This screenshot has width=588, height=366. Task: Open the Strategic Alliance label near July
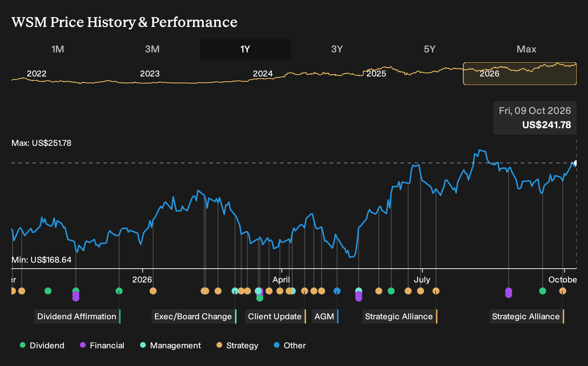[400, 316]
